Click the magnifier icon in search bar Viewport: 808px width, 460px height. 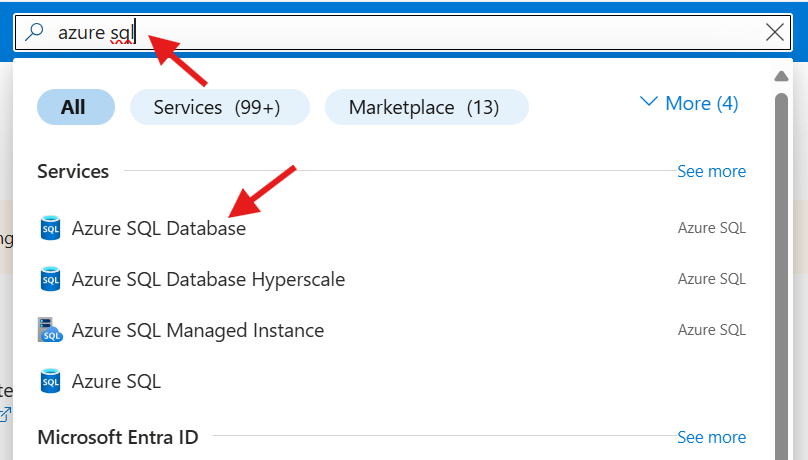tap(35, 32)
